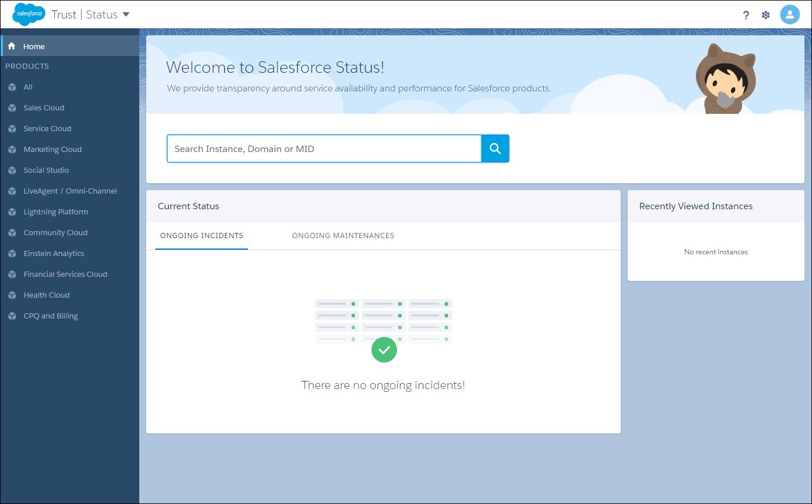Select Home in the sidebar

[x=70, y=46]
